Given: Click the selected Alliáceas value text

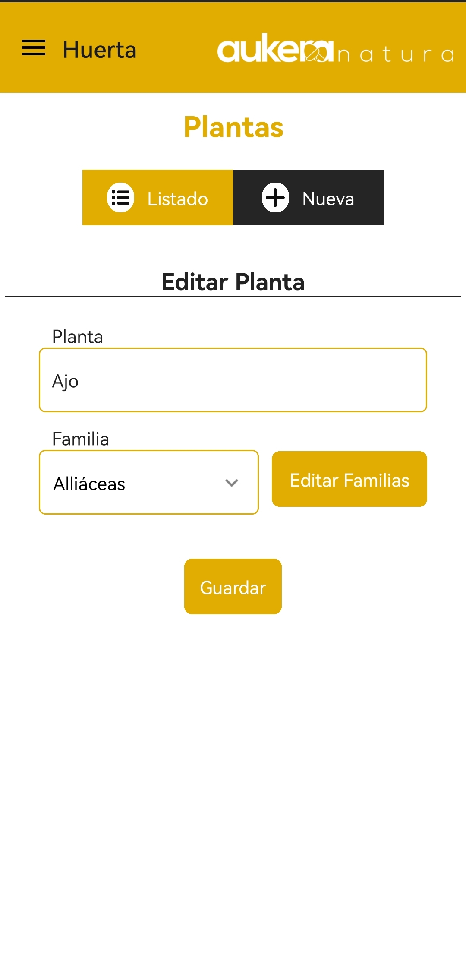Looking at the screenshot, I should pyautogui.click(x=89, y=484).
